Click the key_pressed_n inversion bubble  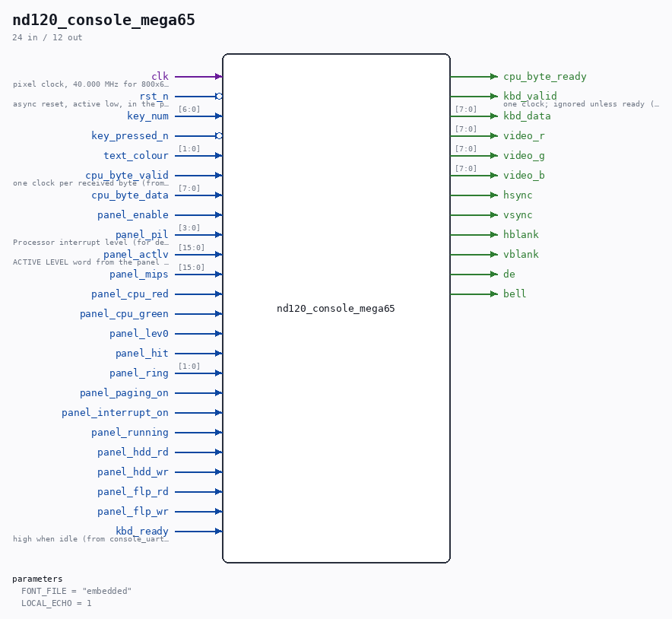click(219, 136)
